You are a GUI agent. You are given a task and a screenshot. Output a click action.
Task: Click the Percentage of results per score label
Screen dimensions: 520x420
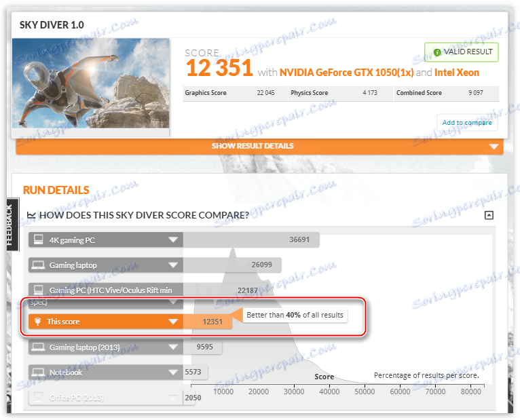click(426, 375)
